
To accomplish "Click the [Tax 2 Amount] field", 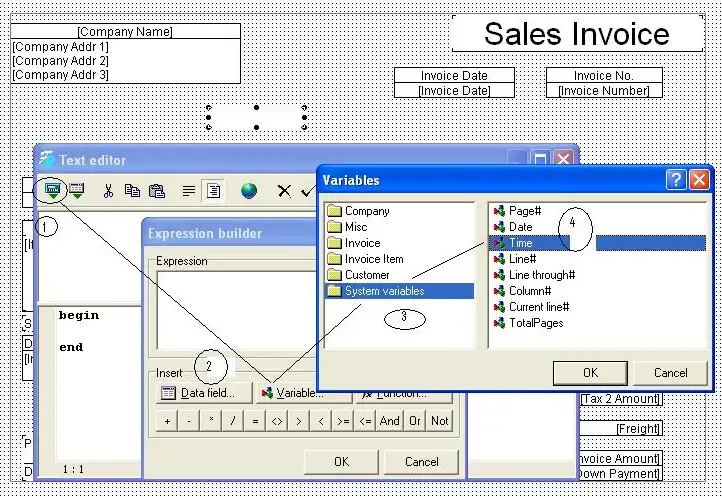I will [620, 399].
